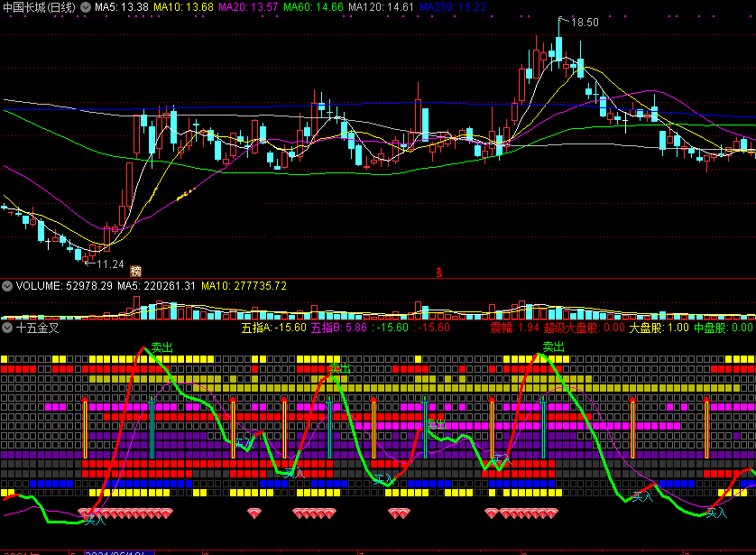Select the green 中盘股: 0.00 readout
Viewport: 756px width, 555px height.
pos(724,328)
